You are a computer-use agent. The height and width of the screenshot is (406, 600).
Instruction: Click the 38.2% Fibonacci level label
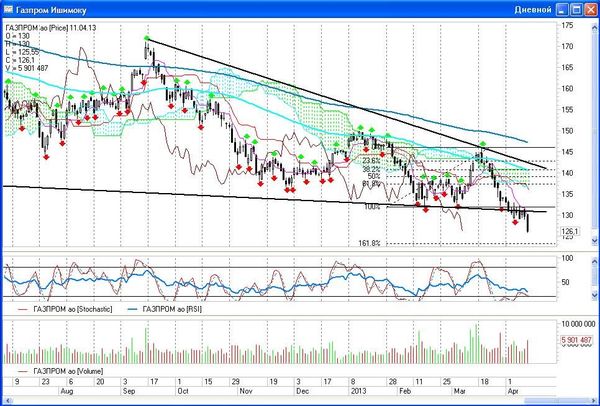(371, 169)
